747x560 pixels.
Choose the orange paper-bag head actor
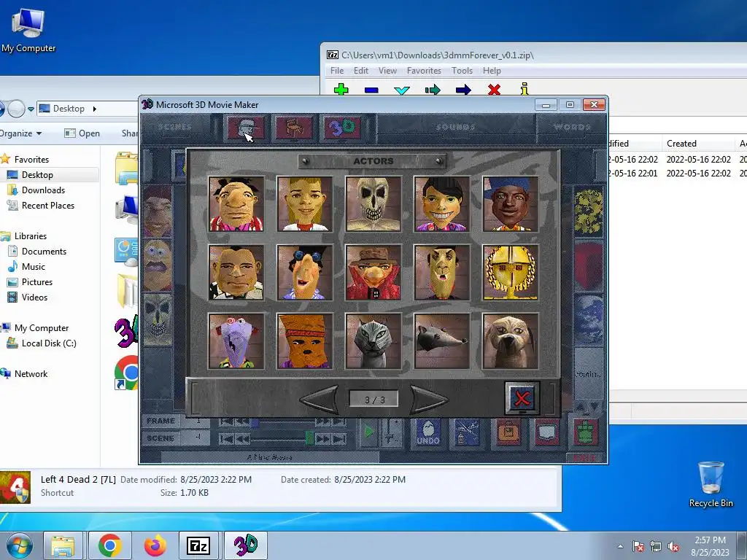(x=304, y=341)
